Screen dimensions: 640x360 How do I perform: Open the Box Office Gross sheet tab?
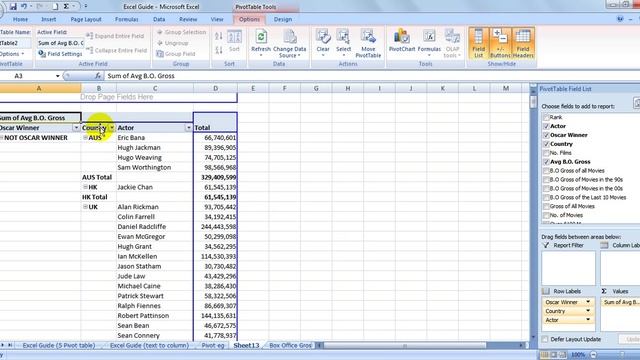tap(290, 345)
